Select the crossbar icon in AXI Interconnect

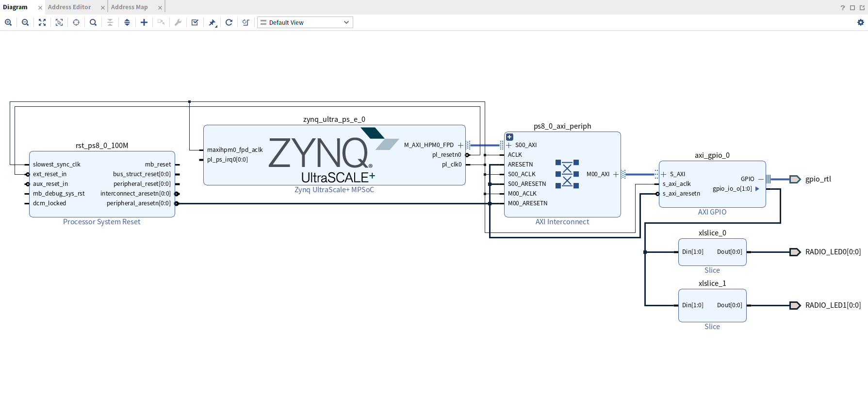coord(567,174)
